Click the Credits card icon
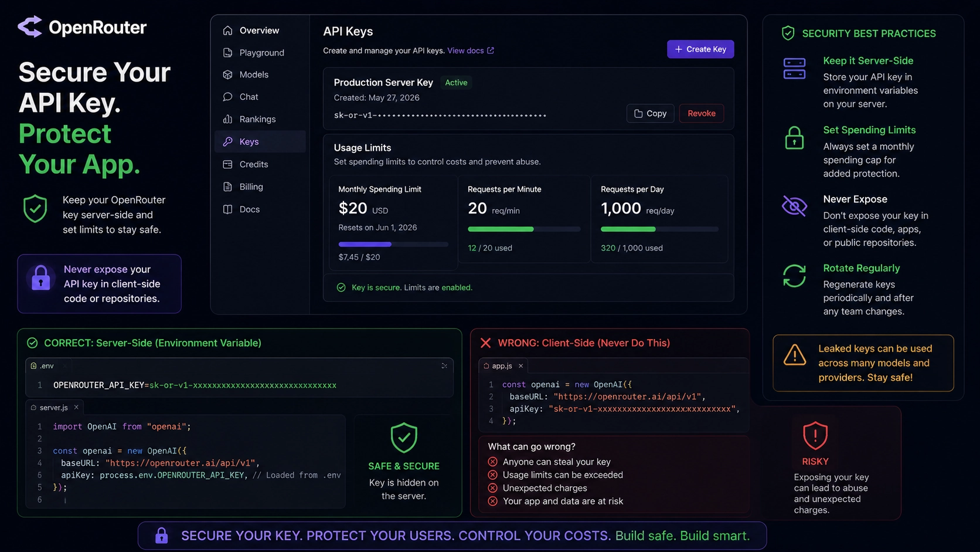Screen dimensions: 980x552 pos(227,164)
